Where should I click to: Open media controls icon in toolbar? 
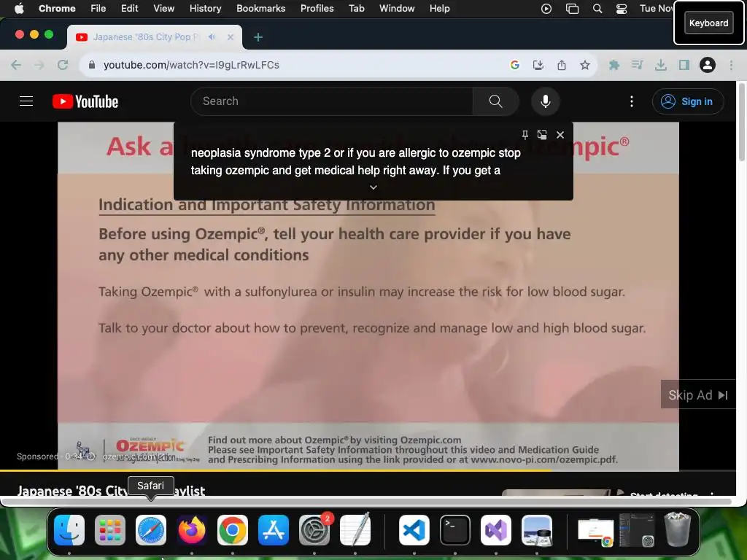click(x=637, y=65)
